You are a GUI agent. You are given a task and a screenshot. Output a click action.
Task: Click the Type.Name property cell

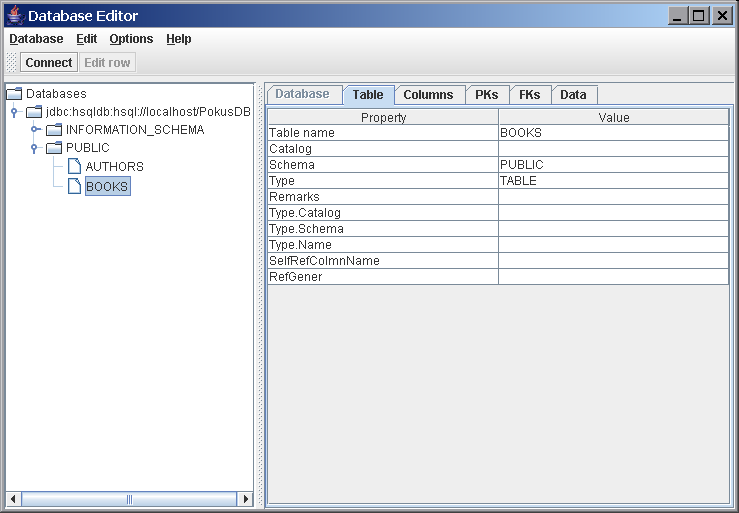click(383, 245)
